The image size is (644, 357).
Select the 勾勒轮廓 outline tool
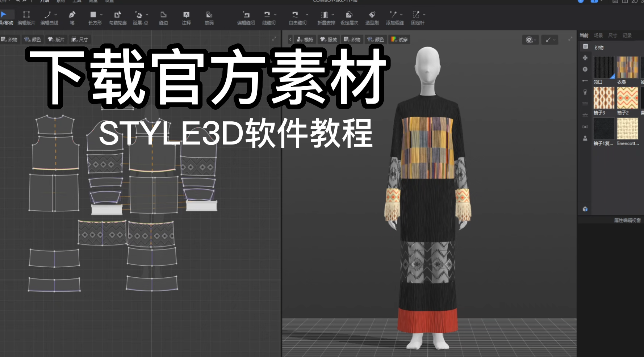pos(118,18)
